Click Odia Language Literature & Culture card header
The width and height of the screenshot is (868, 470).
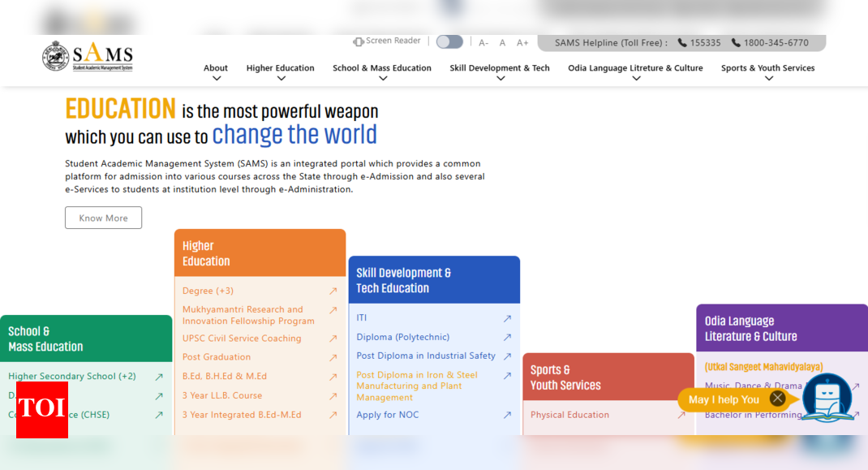[782, 328]
